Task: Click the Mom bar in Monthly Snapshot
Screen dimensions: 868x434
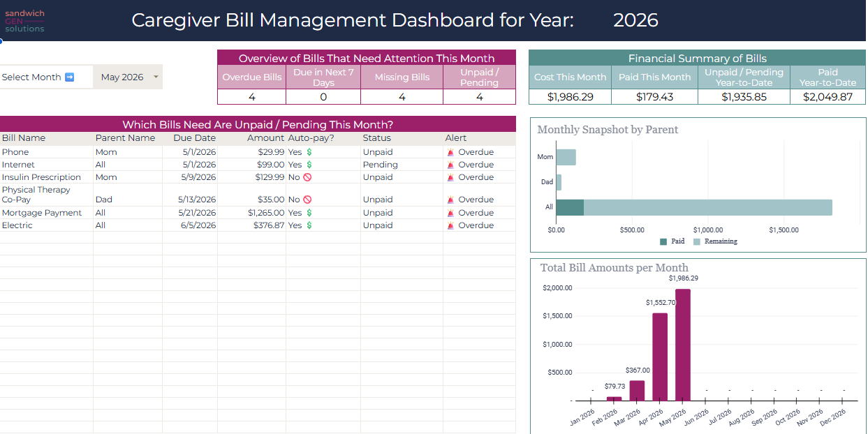Action: 566,157
